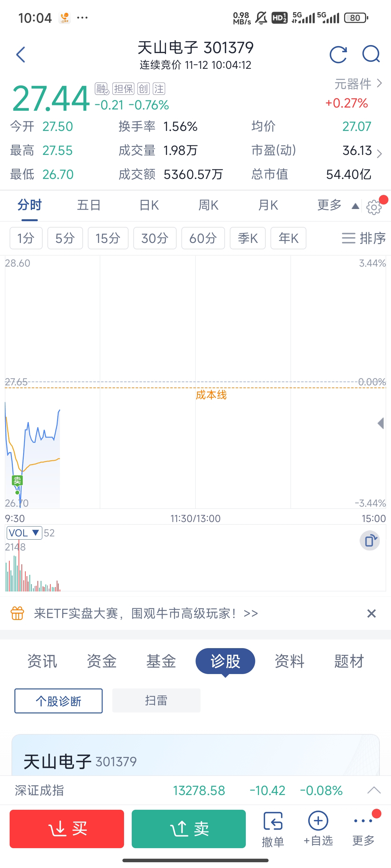Open the 资金 tab
Viewport: 391px width, 868px height.
point(102,661)
